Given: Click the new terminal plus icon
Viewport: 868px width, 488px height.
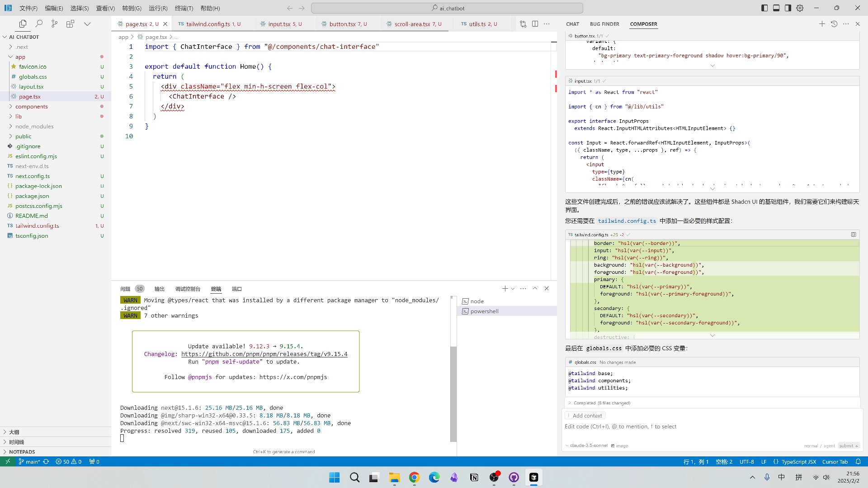Looking at the screenshot, I should (505, 289).
